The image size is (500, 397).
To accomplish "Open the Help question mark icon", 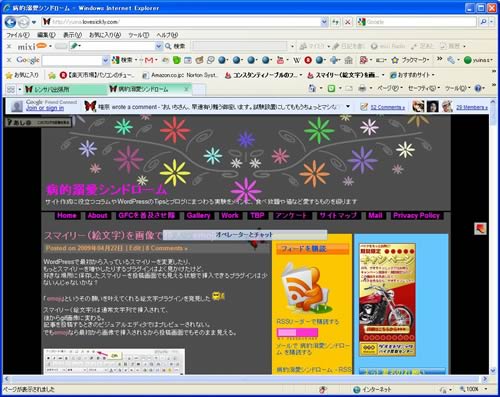I will [478, 88].
